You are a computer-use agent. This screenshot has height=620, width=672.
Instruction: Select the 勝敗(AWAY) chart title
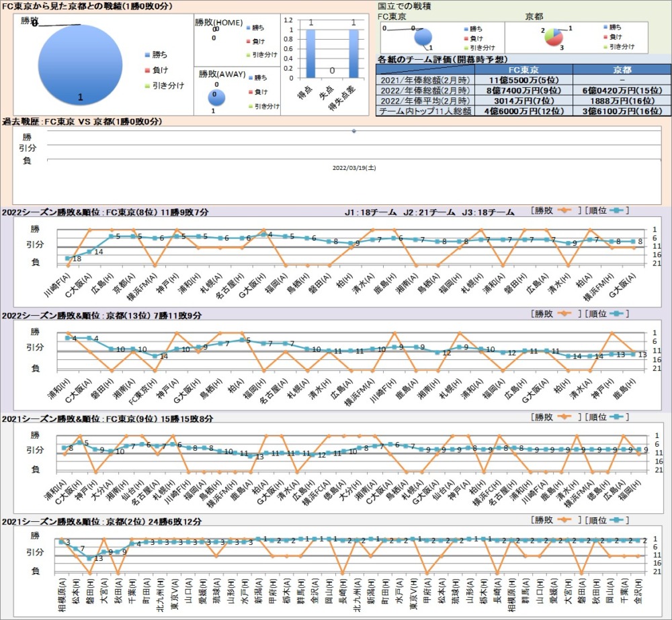point(222,74)
